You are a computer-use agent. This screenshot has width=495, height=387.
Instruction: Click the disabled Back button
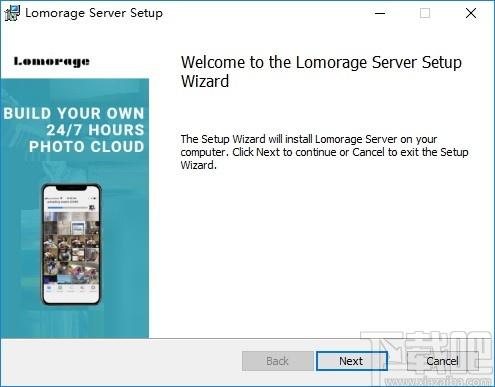(x=277, y=361)
